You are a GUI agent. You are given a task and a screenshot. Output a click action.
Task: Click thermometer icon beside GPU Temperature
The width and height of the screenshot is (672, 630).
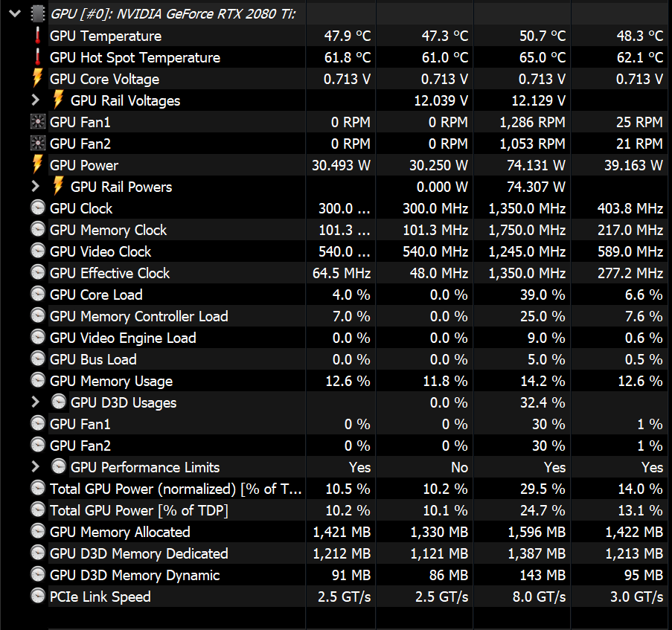(x=38, y=36)
